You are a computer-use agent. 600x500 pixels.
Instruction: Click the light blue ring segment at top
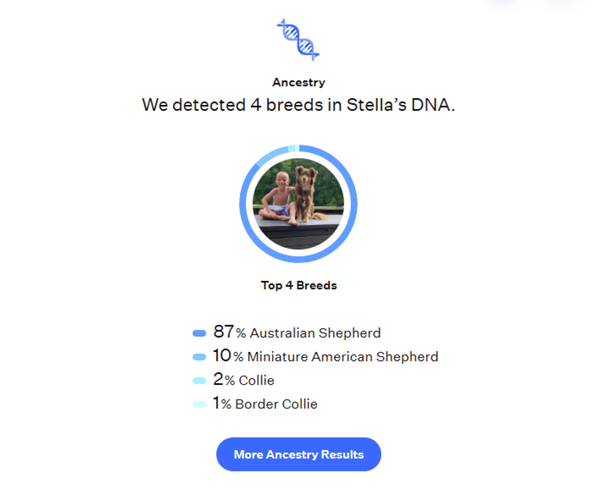[290, 150]
